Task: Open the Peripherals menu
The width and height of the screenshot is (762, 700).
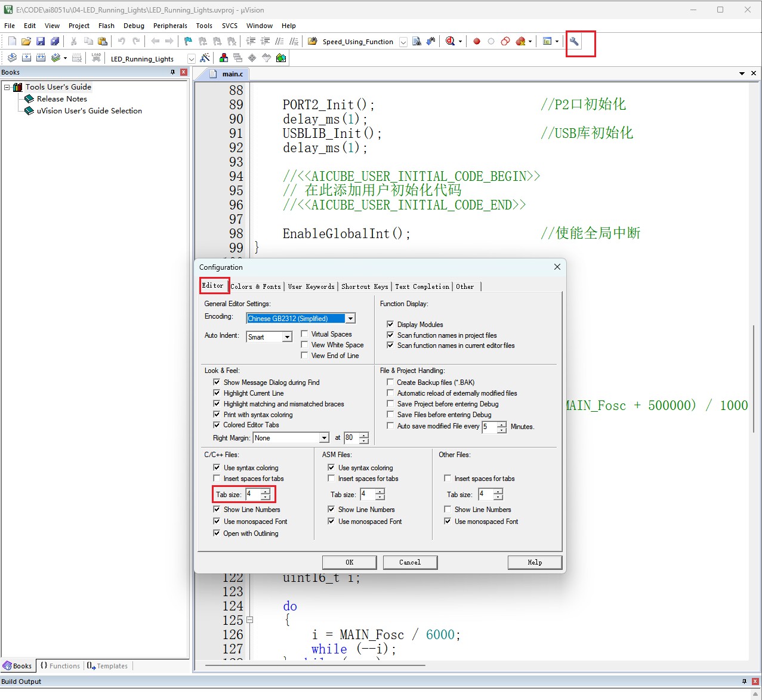Action: 170,26
